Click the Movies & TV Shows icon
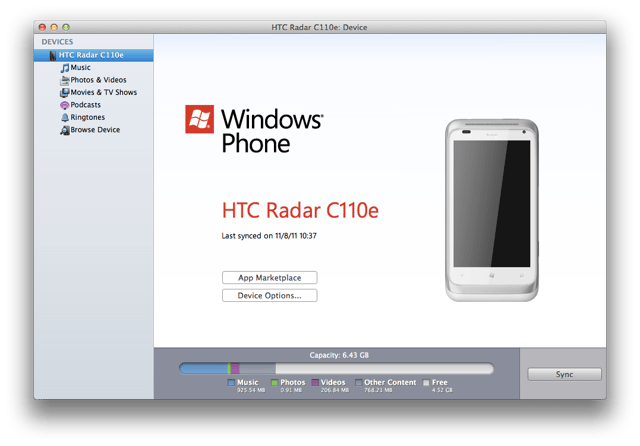This screenshot has width=640, height=446. (64, 93)
